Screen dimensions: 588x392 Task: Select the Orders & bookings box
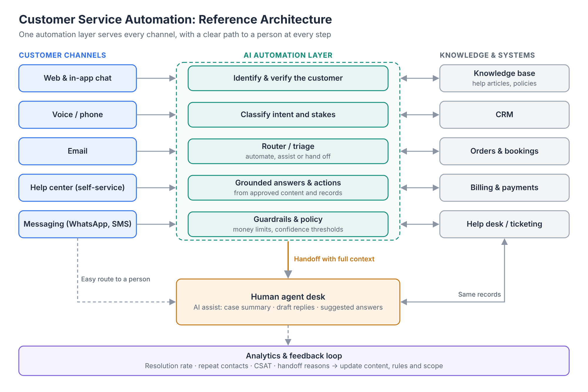505,151
